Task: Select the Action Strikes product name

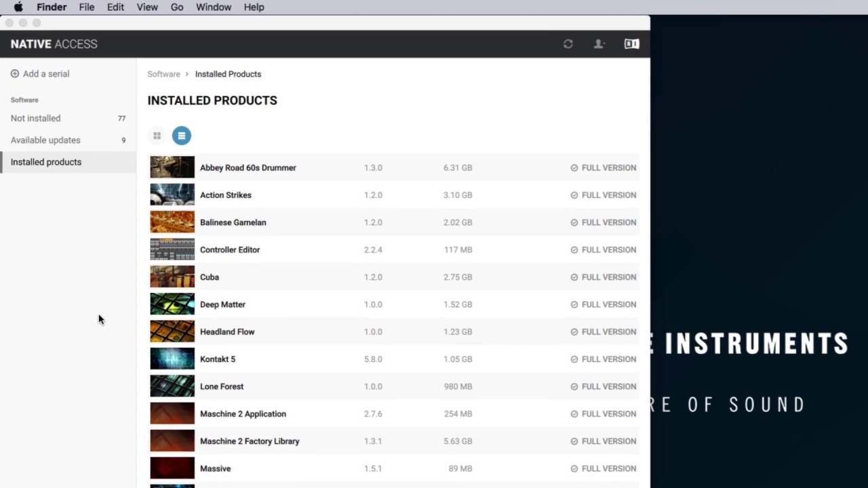Action: point(226,195)
